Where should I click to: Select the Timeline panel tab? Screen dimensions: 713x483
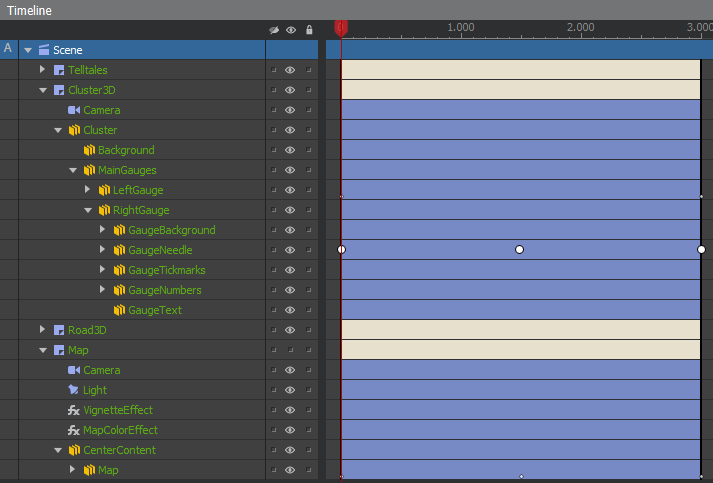(30, 10)
